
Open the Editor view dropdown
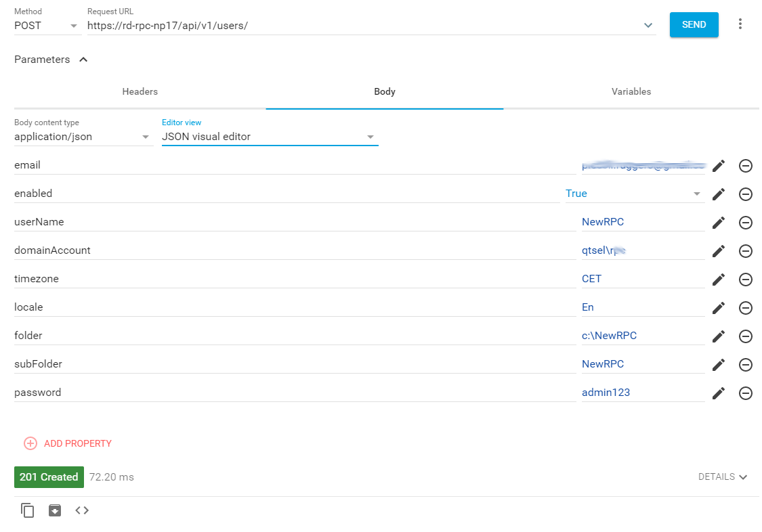pyautogui.click(x=270, y=137)
